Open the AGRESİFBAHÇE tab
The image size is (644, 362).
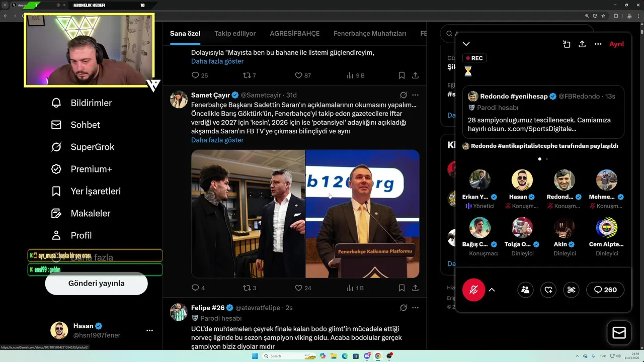(x=295, y=34)
